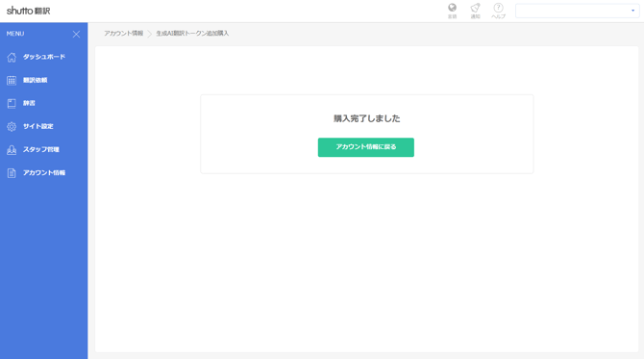
Task: Click the shutto 翻訳 logo
Action: point(28,11)
